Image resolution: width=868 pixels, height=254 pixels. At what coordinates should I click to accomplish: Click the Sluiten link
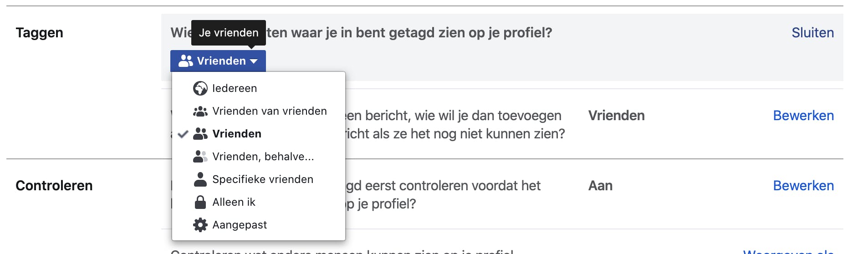click(x=812, y=33)
